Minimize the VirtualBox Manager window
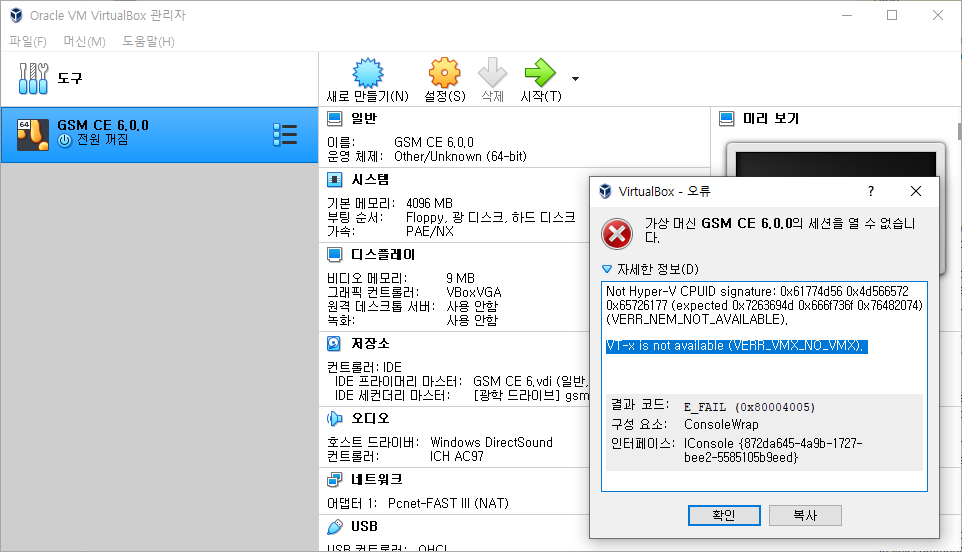The height and width of the screenshot is (552, 962). pyautogui.click(x=847, y=15)
